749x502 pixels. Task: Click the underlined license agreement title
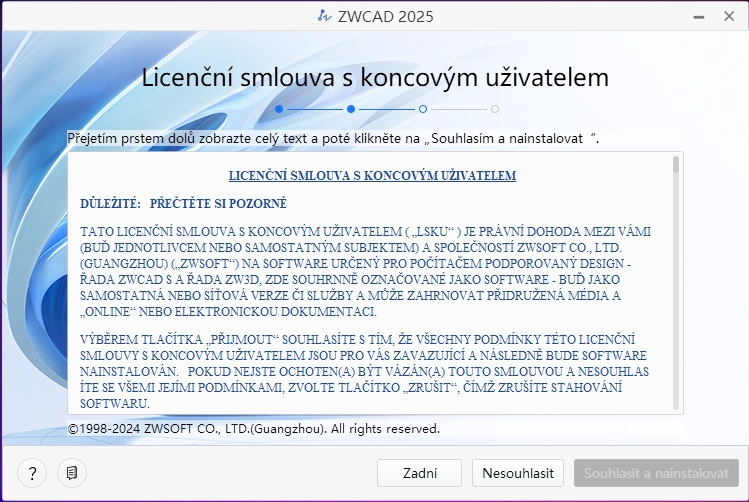coord(372,176)
